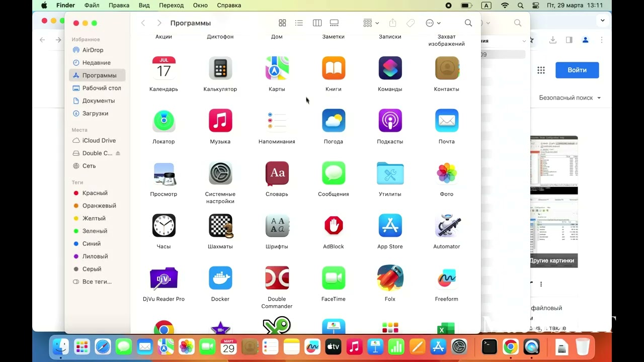The image size is (644, 362).
Task: Select the Команды app icon
Action: [x=390, y=68]
